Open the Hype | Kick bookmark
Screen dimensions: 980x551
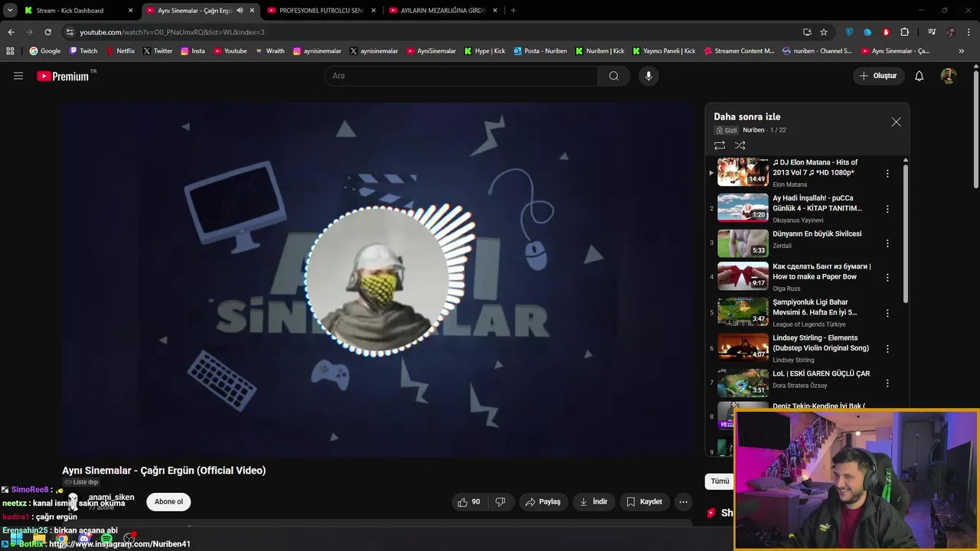485,51
